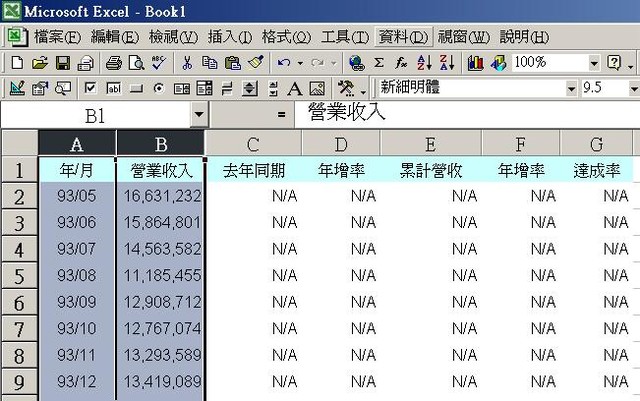Click the 9.5 font size box
The width and height of the screenshot is (640, 401).
tap(605, 88)
